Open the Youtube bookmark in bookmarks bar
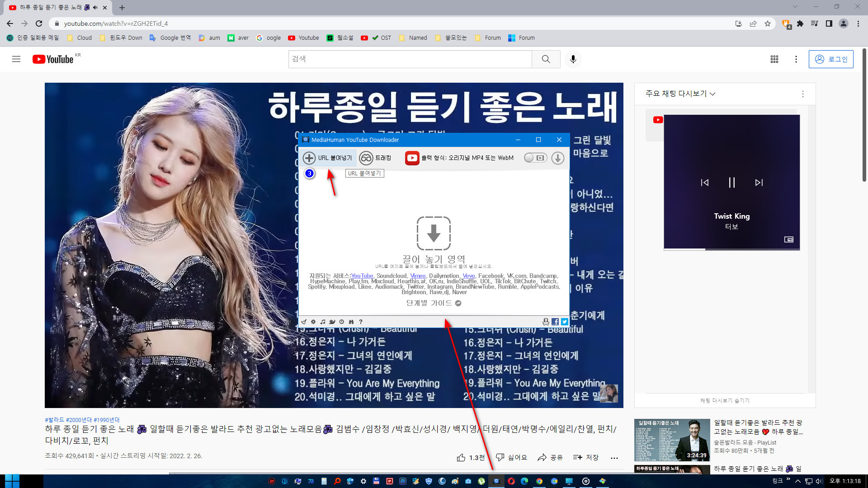This screenshot has height=488, width=868. [x=303, y=38]
